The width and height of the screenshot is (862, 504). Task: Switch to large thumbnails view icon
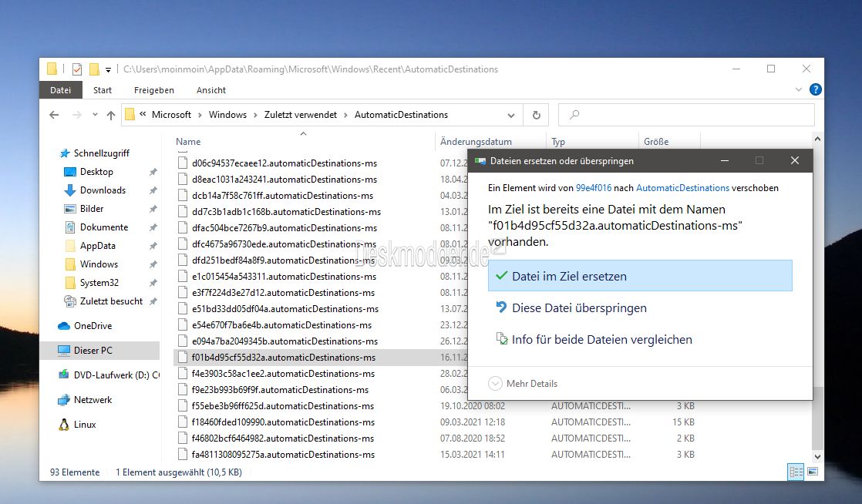[812, 472]
